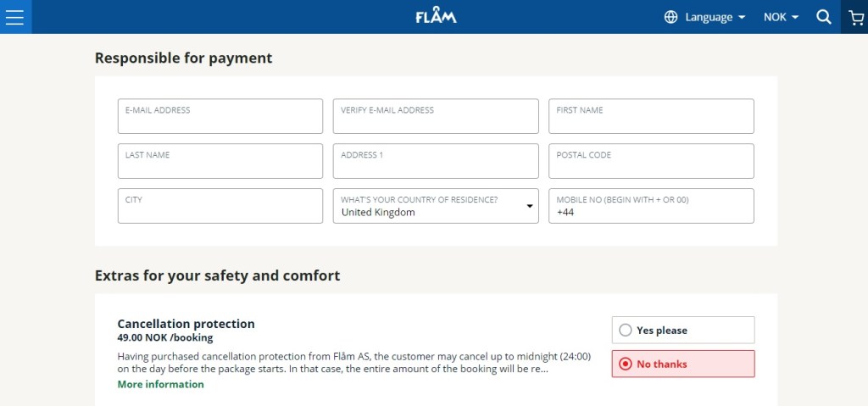Select Yes please for cancellation protection
Image resolution: width=868 pixels, height=406 pixels.
pos(683,330)
